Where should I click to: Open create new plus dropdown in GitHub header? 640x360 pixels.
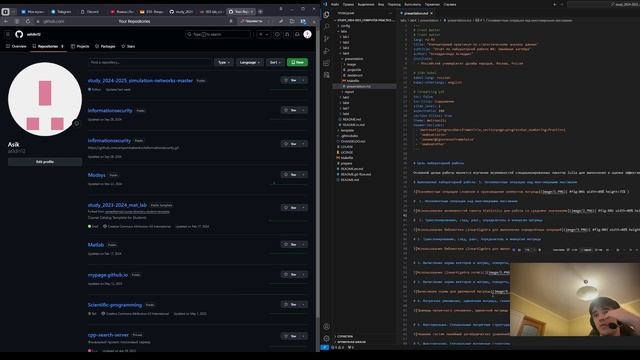[x=263, y=34]
